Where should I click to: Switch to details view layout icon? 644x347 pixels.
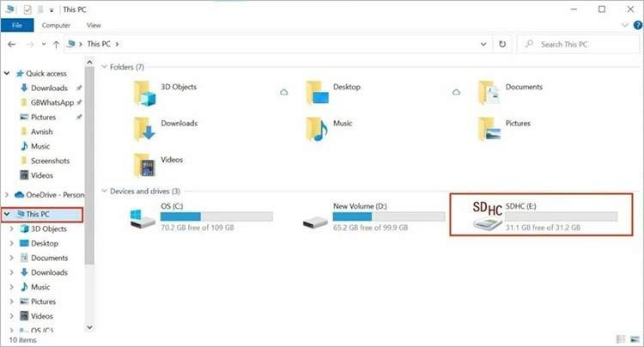621,339
